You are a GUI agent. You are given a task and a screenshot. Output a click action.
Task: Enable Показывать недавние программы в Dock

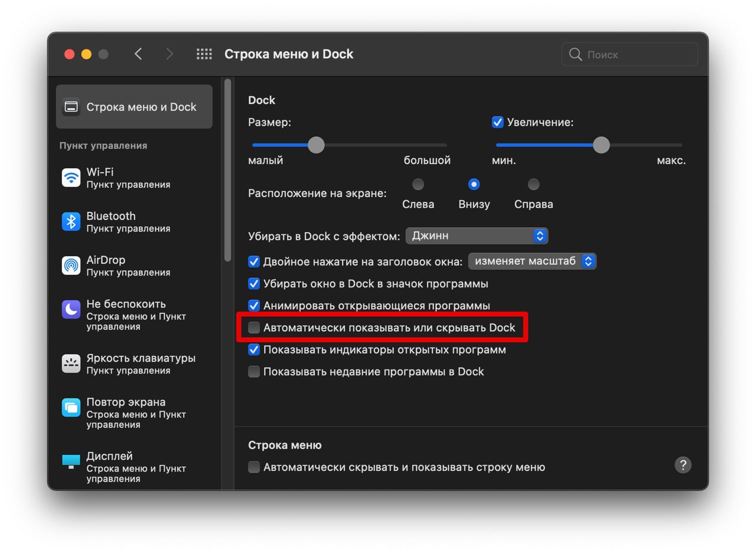(x=254, y=372)
